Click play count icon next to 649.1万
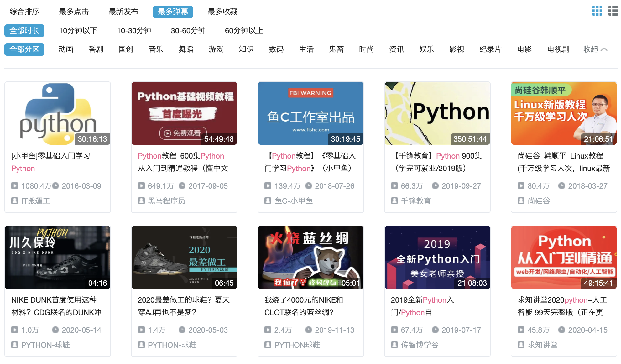Viewport: 621px width, 364px height. (141, 186)
